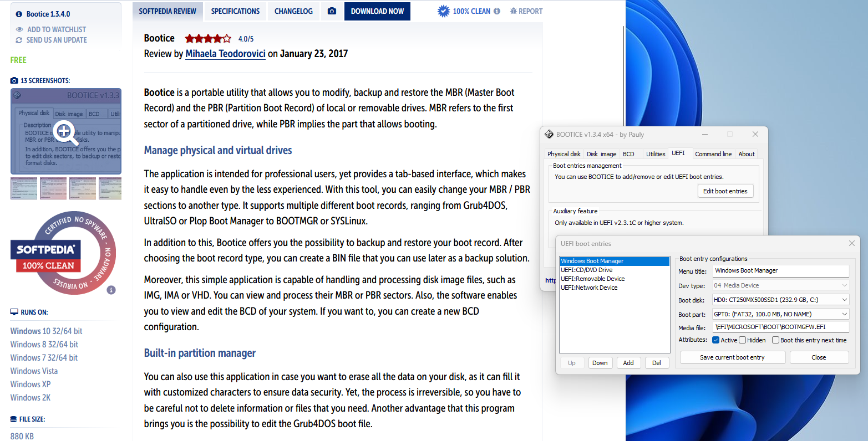Open the Utilities tab in BOOTICE
Viewport: 868px width, 441px height.
coord(656,154)
